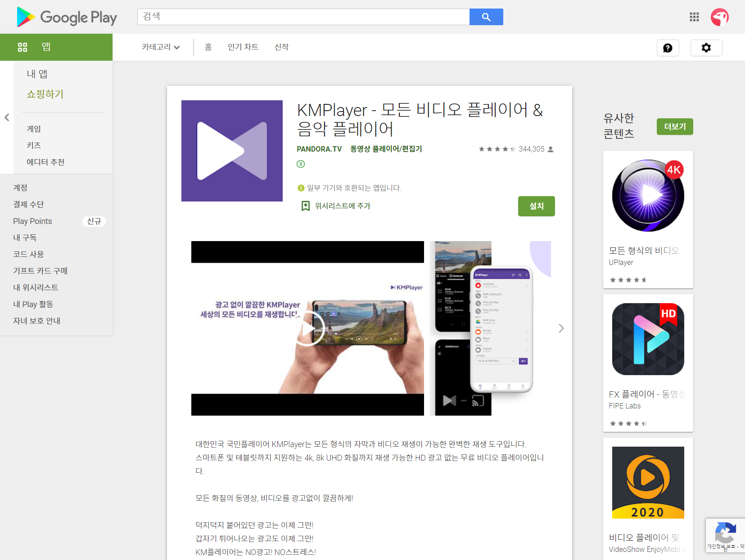Open the 계정 link
The image size is (745, 560).
[x=20, y=188]
